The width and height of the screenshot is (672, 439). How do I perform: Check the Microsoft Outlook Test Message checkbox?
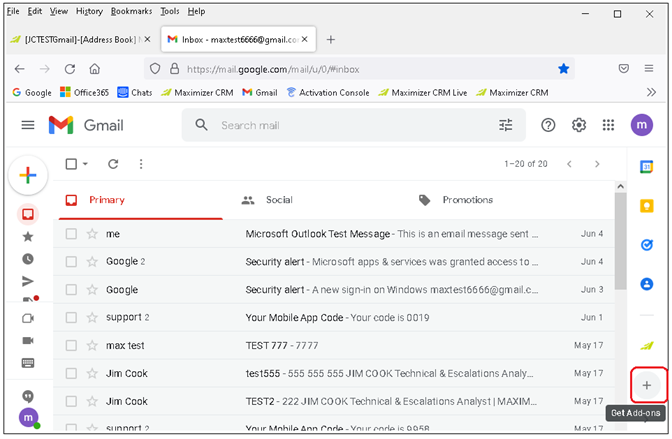point(71,234)
